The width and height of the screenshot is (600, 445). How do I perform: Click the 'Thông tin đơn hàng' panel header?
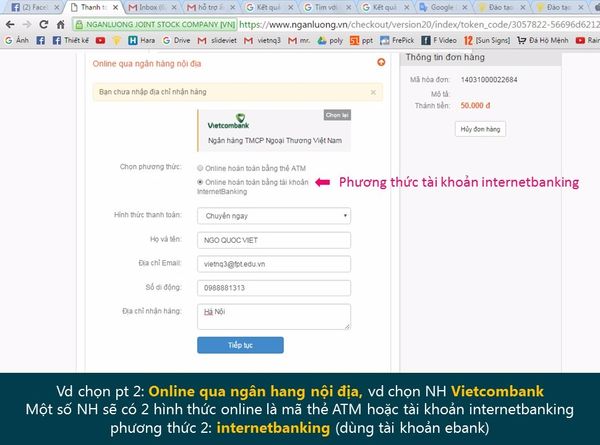(x=481, y=57)
